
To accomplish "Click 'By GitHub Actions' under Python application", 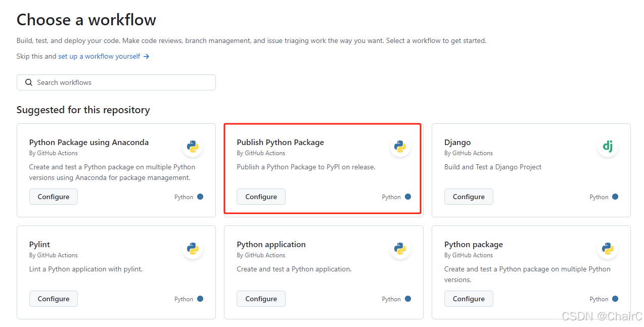I will 261,255.
